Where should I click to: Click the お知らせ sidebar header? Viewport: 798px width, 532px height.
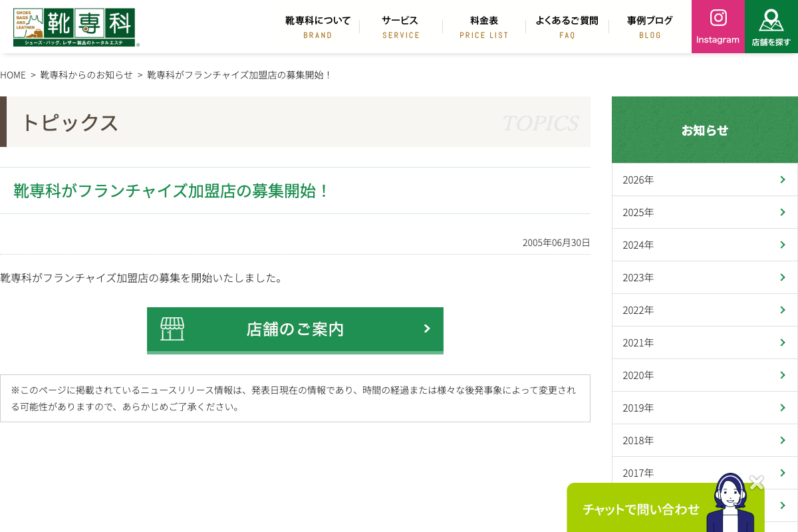[705, 130]
